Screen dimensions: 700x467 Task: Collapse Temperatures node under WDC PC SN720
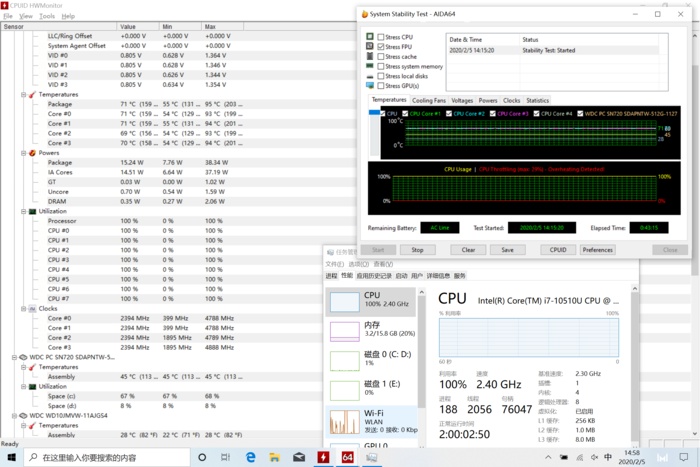[x=24, y=367]
